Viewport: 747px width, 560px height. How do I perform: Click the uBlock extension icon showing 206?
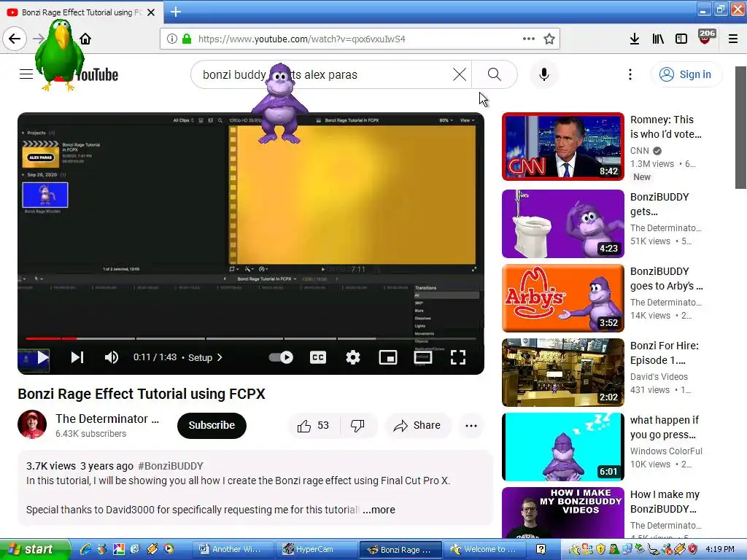706,37
